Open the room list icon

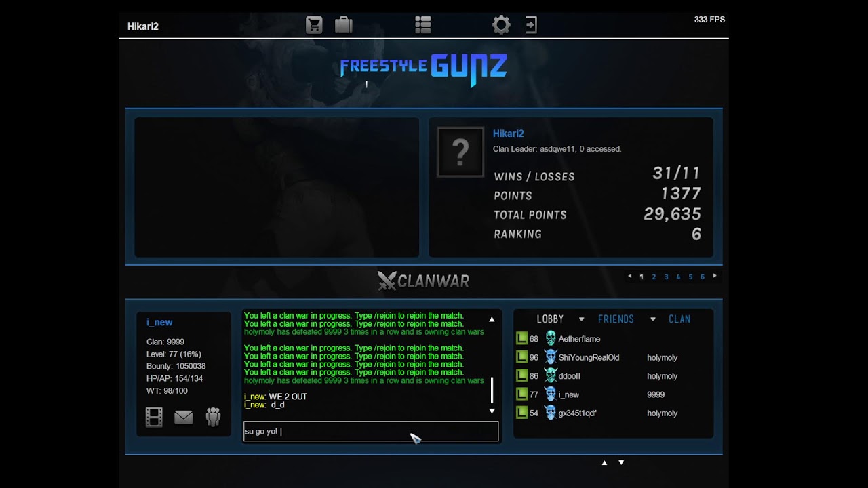(423, 25)
